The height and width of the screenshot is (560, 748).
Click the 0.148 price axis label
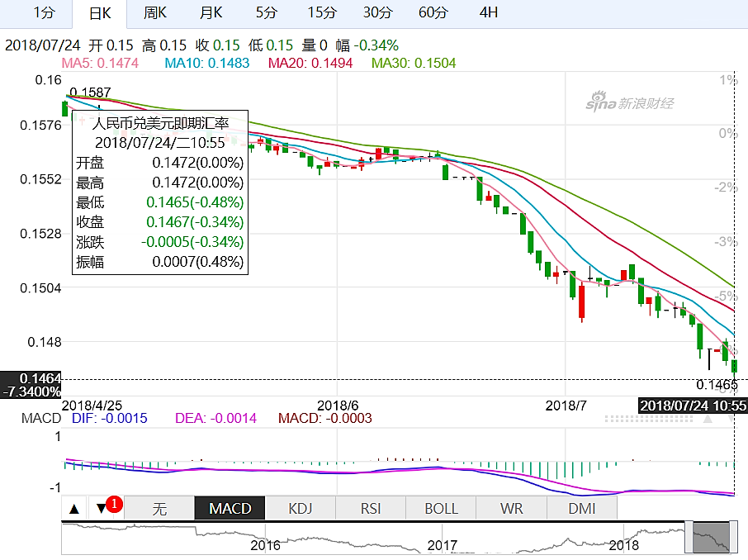pos(45,342)
